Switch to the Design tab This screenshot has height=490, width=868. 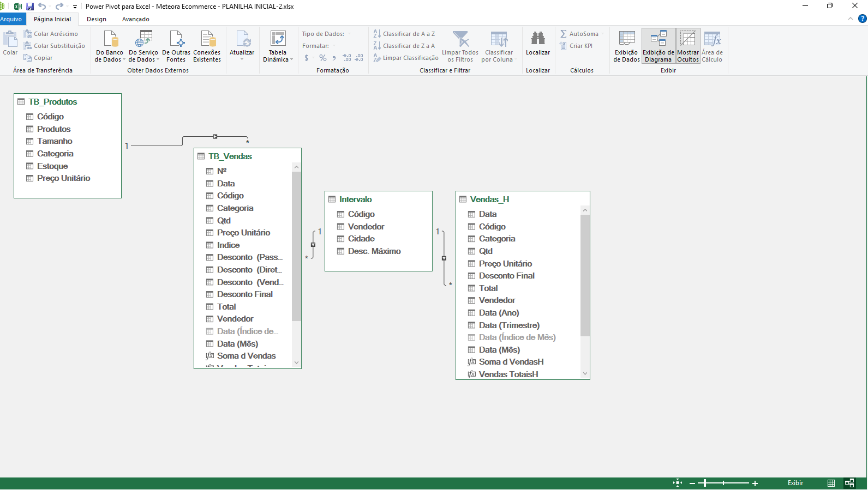point(97,19)
